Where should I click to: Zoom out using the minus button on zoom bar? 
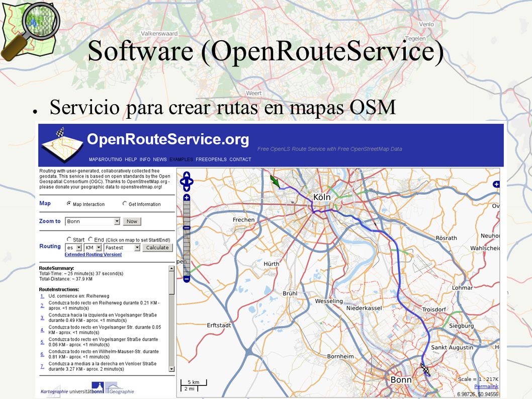tap(187, 279)
